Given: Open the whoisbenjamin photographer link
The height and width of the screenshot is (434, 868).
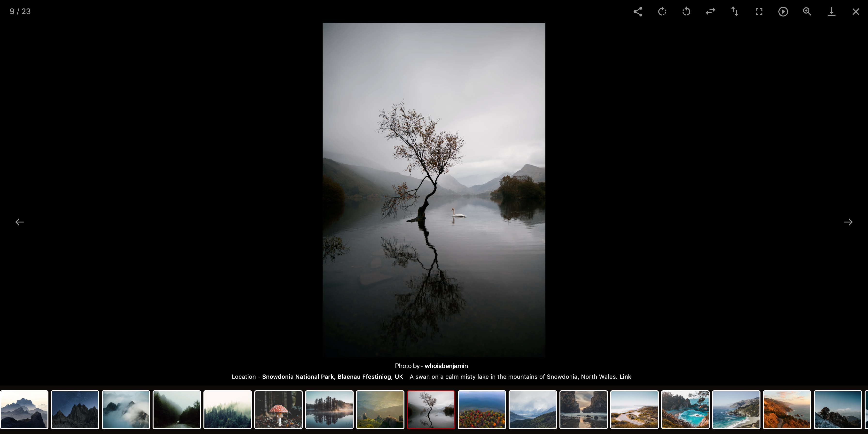Looking at the screenshot, I should pos(446,366).
